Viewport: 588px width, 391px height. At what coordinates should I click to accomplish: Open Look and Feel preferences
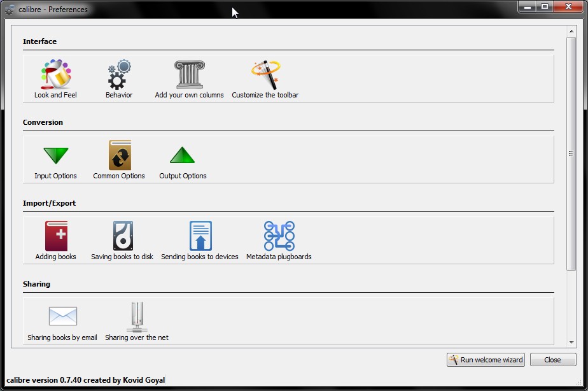click(x=55, y=79)
